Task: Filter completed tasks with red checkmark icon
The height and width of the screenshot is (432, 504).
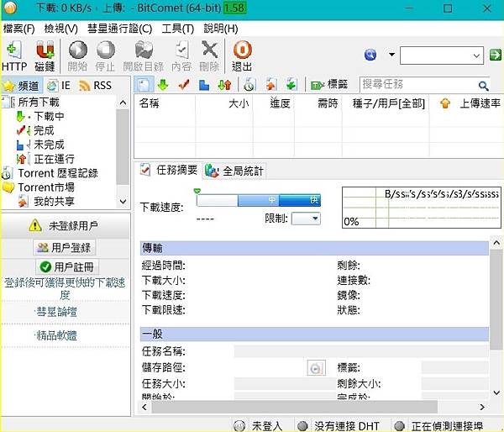Action: click(183, 85)
